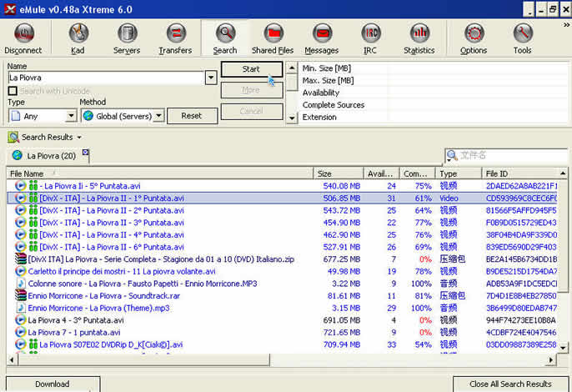Click the Extension option row
This screenshot has width=572, height=392.
(434, 117)
